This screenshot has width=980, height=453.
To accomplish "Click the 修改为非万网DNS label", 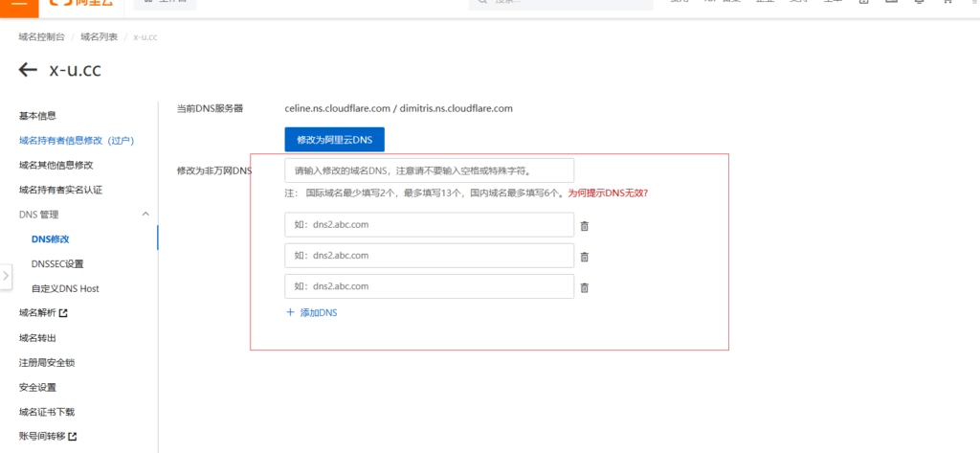I will point(214,170).
